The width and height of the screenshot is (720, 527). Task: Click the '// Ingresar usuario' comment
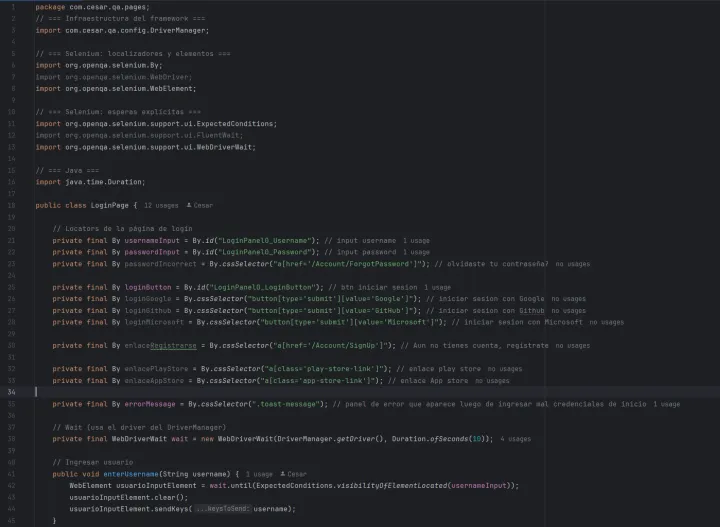pos(93,462)
